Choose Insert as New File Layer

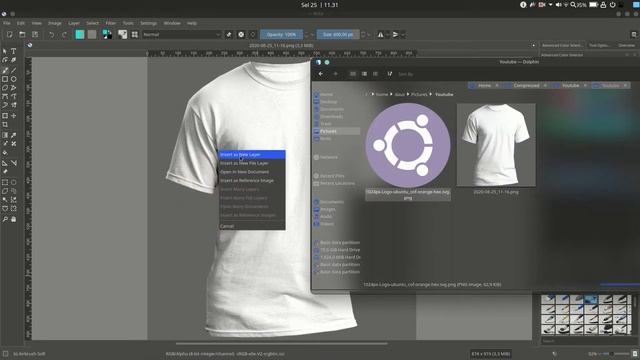(252, 163)
